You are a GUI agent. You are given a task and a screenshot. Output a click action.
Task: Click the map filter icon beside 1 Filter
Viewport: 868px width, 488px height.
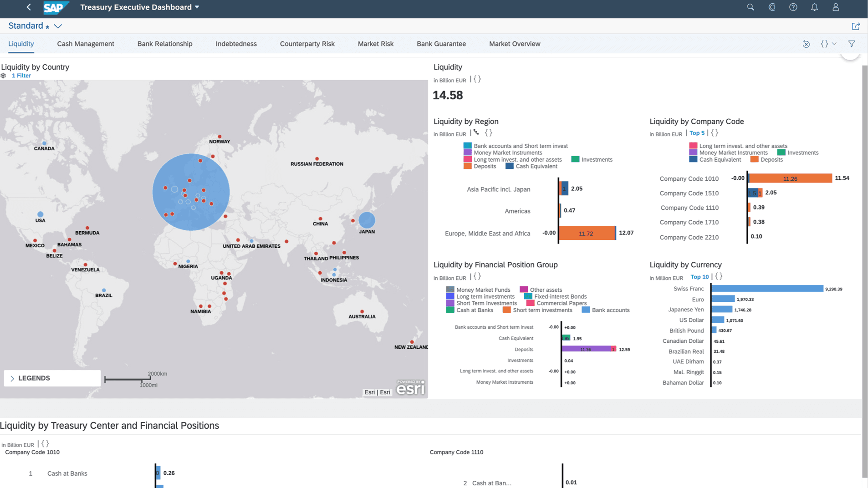pos(4,76)
